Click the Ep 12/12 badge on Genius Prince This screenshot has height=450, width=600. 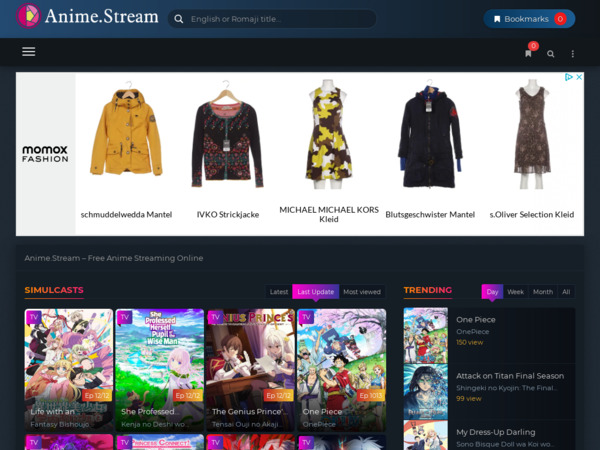click(x=279, y=395)
